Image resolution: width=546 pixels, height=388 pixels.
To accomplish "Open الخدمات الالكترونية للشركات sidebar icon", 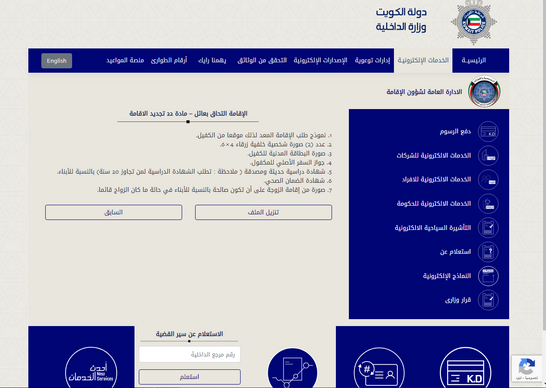I will pos(488,155).
